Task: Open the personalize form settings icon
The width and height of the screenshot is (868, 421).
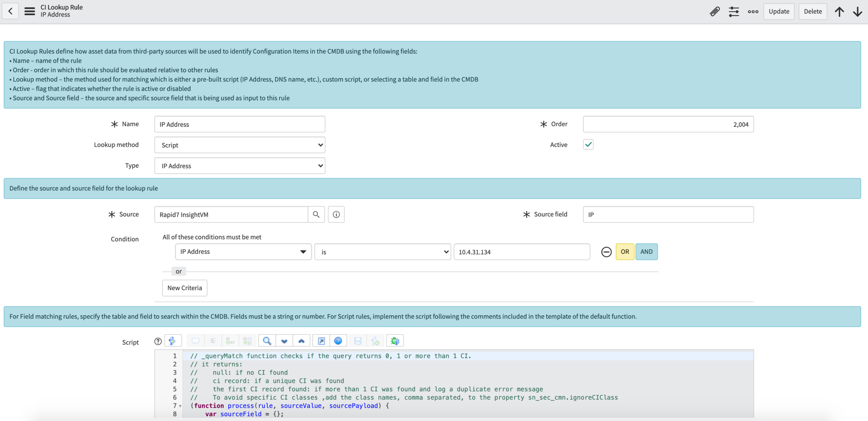Action: [x=734, y=11]
